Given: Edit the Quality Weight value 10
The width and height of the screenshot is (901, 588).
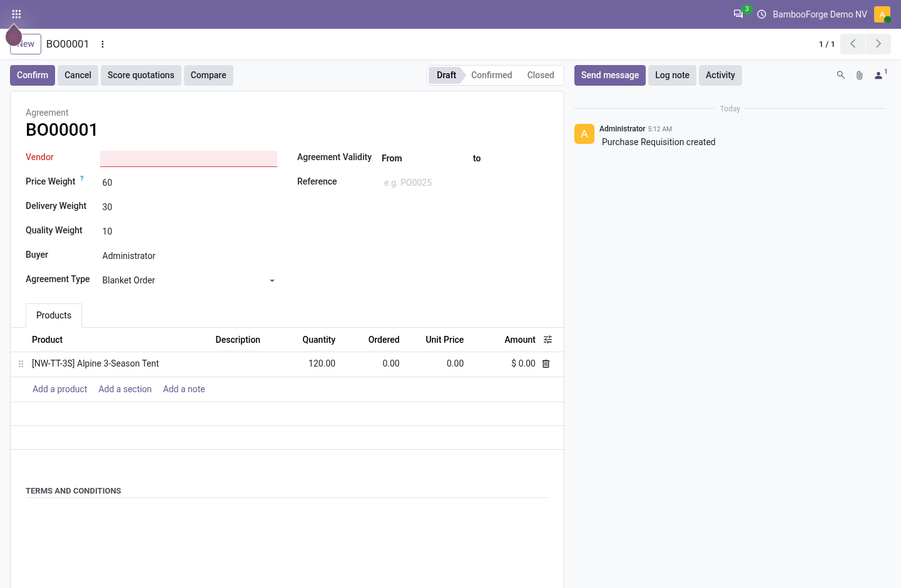Looking at the screenshot, I should tap(188, 231).
